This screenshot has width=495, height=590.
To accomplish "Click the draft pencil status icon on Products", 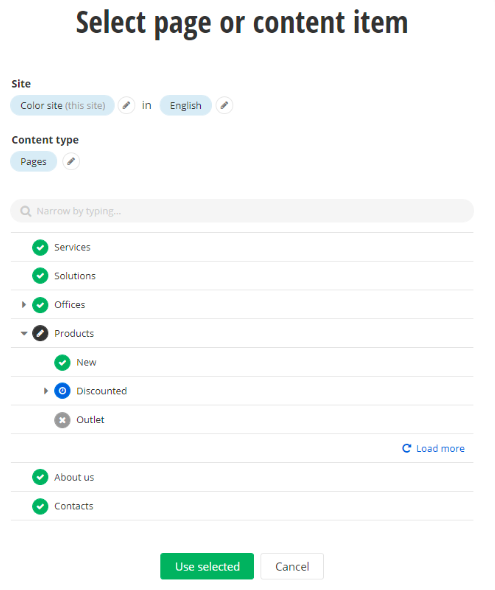I will point(40,333).
